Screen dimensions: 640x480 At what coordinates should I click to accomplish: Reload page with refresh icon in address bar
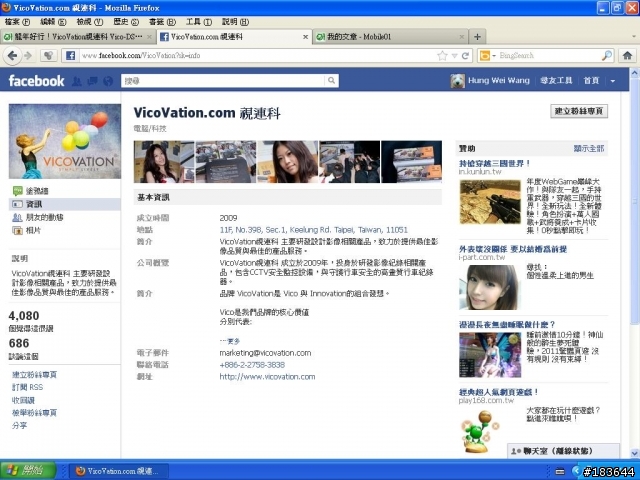pos(465,56)
